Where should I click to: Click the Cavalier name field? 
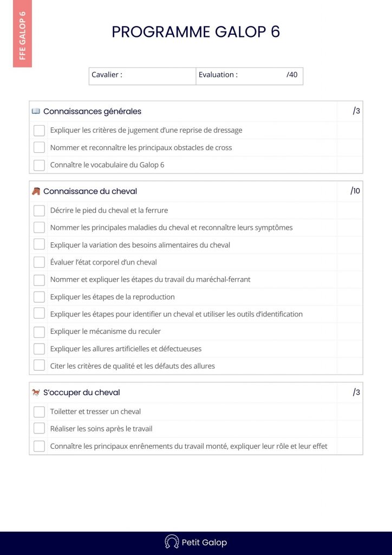(x=157, y=75)
